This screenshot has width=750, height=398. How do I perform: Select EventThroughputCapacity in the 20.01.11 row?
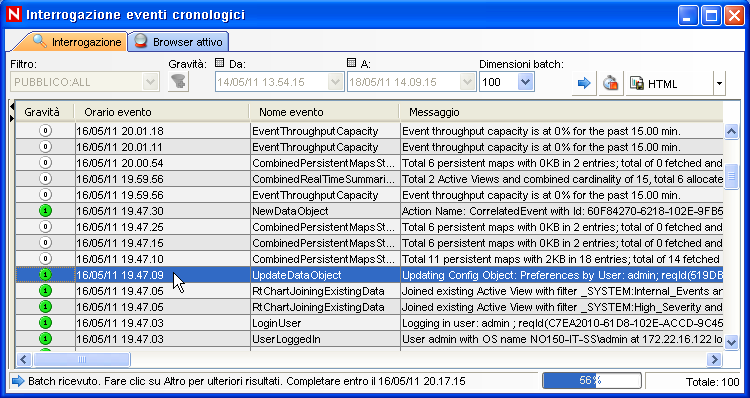(325, 147)
